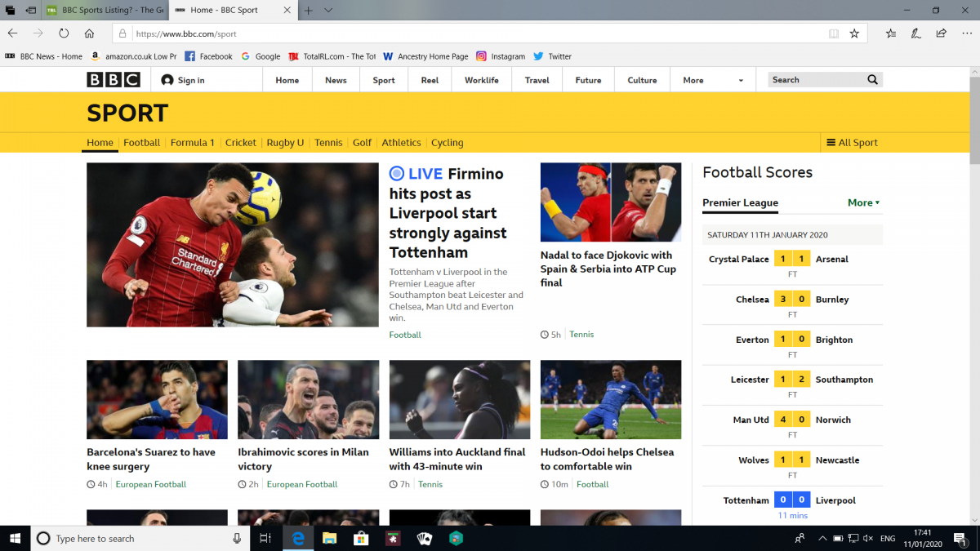980x551 pixels.
Task: Select Cricket in the sport navigation
Action: (241, 142)
